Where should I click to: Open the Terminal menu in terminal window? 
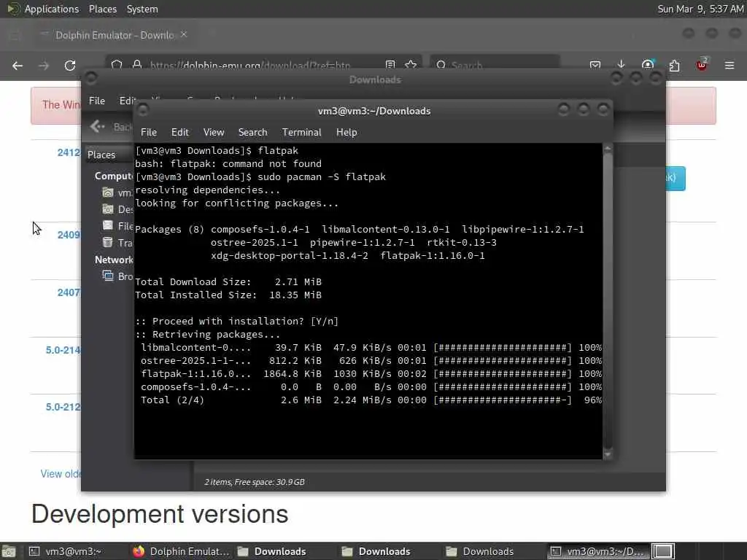coord(301,133)
